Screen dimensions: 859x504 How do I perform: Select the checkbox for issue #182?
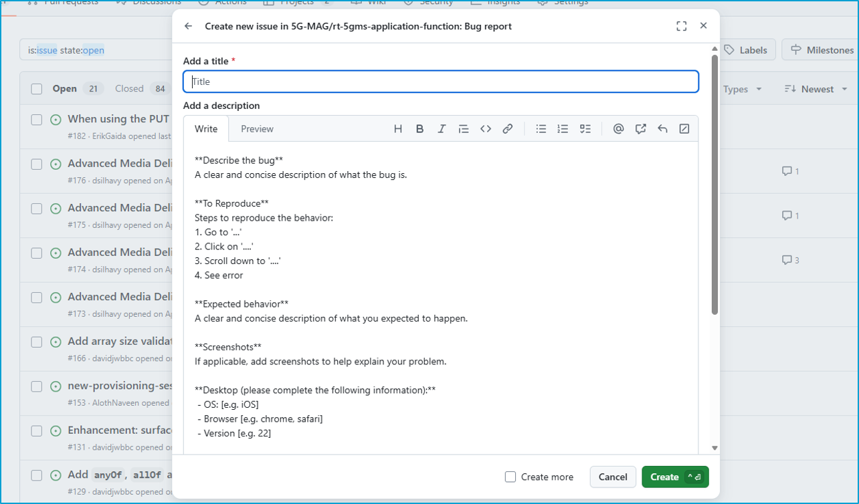(37, 120)
